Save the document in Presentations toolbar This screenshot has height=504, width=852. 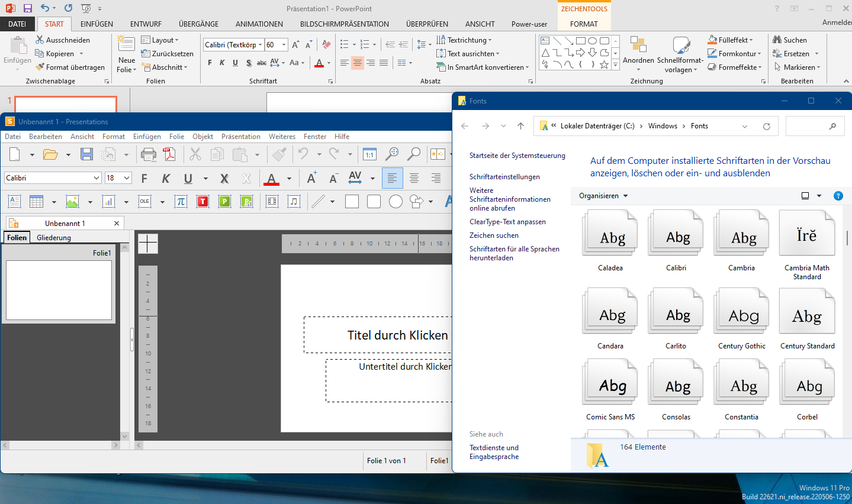87,154
